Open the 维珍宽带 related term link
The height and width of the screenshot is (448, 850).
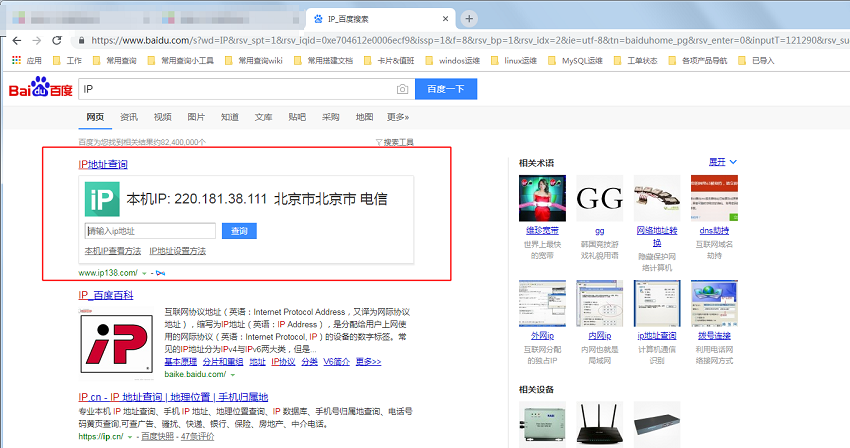[x=542, y=231]
